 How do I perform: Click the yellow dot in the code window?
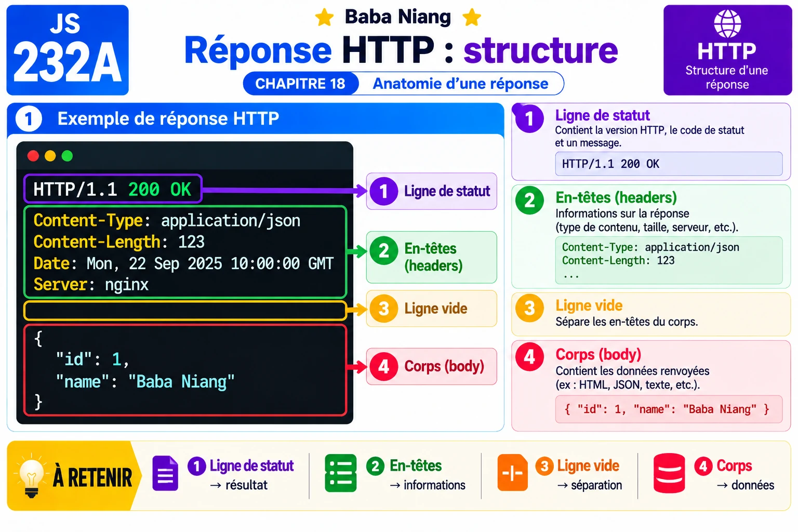(x=50, y=156)
